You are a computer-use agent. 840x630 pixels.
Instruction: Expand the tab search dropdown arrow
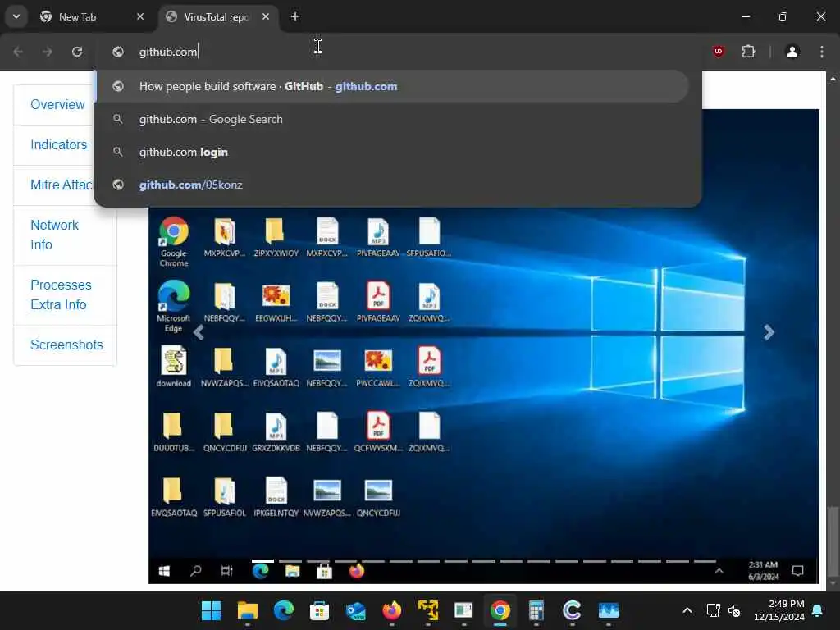click(x=16, y=16)
